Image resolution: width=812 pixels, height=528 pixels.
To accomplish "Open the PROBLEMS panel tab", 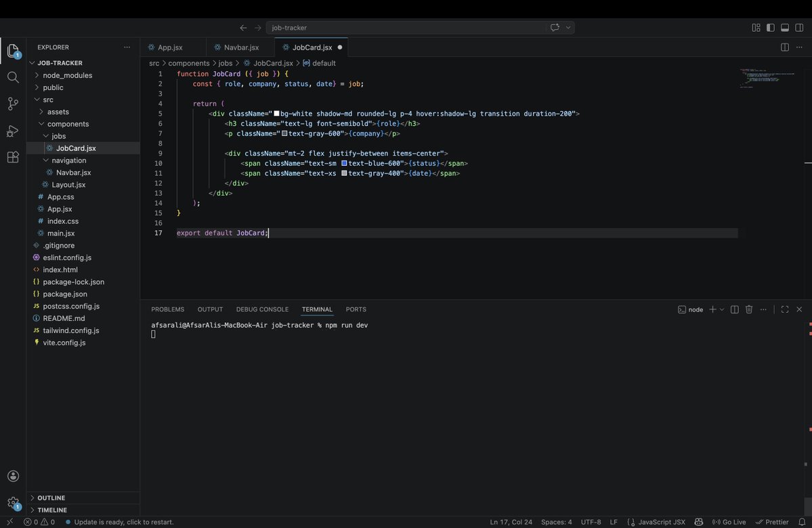I will [x=167, y=309].
